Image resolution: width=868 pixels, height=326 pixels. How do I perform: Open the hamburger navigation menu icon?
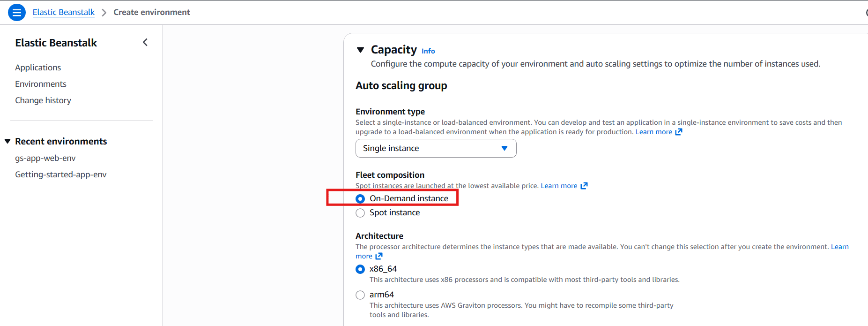[17, 12]
